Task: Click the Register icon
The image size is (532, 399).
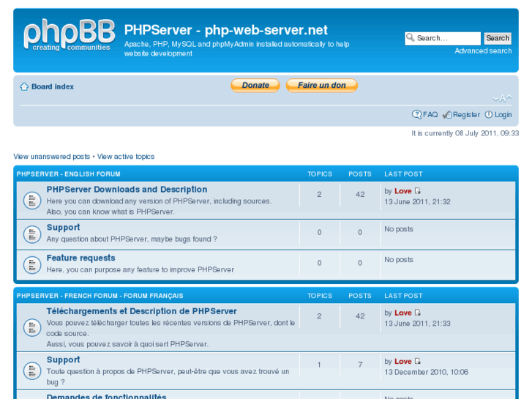Action: point(447,115)
